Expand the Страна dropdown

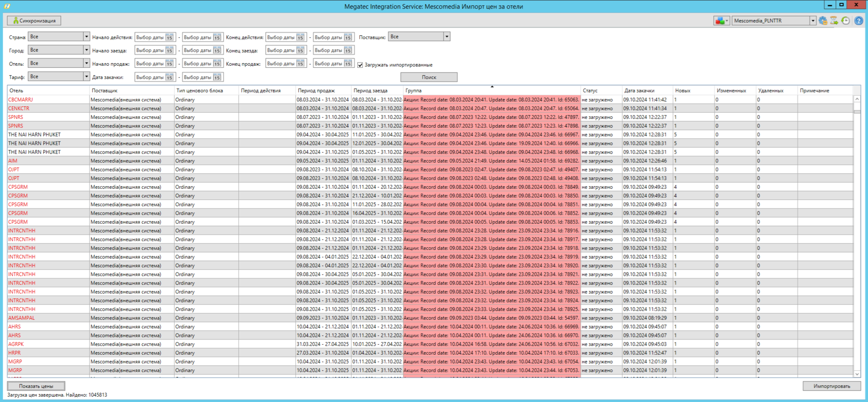click(86, 37)
